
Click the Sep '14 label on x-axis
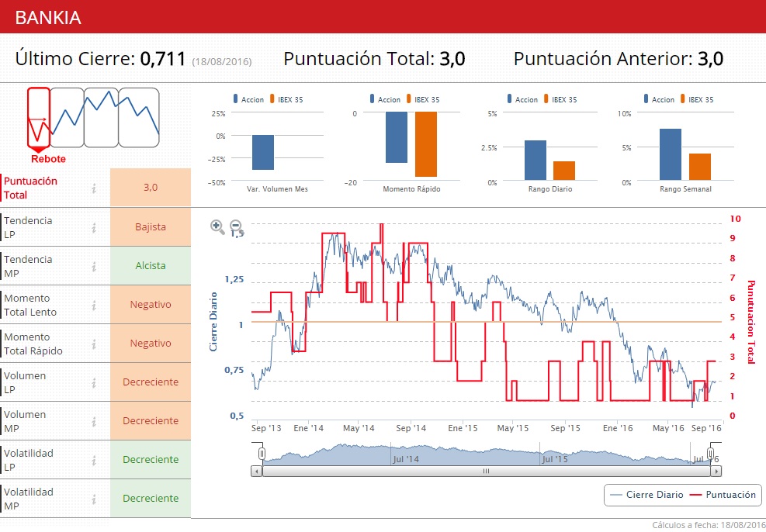(411, 428)
